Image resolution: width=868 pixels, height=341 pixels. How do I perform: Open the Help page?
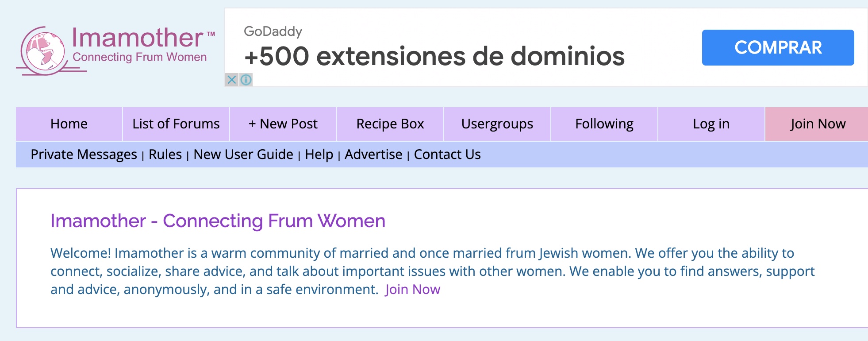pos(318,155)
